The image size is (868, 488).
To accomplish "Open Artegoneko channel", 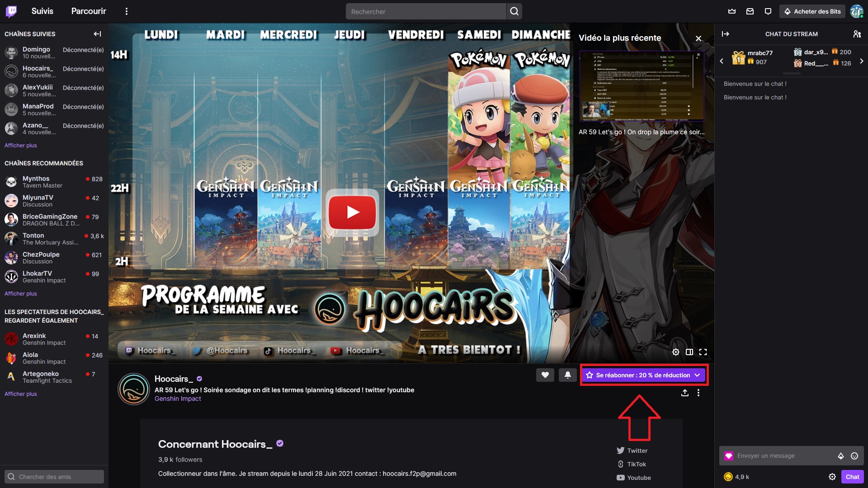I will click(54, 377).
